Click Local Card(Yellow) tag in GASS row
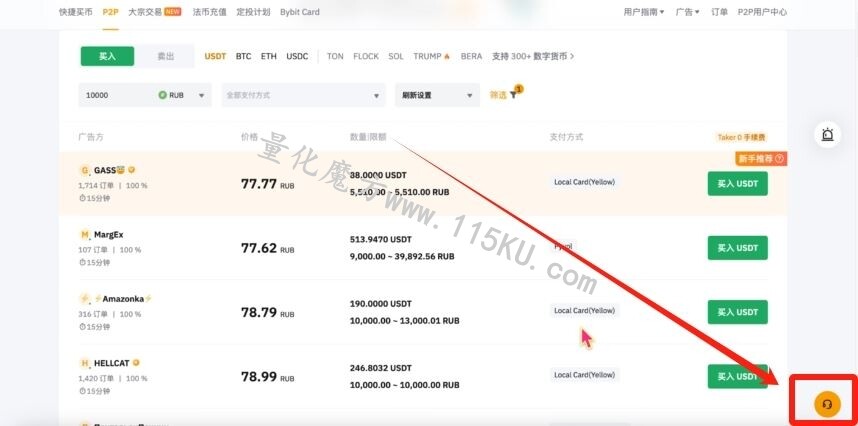Image resolution: width=858 pixels, height=426 pixels. (584, 182)
